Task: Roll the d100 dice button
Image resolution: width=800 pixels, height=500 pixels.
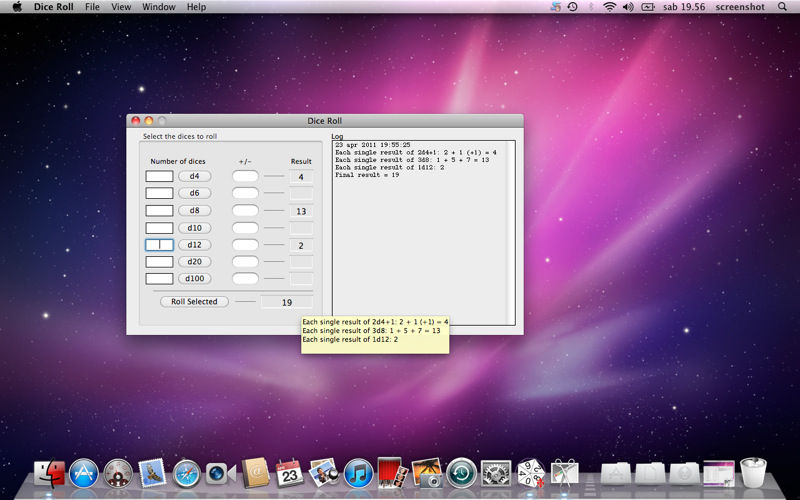Action: (x=194, y=278)
